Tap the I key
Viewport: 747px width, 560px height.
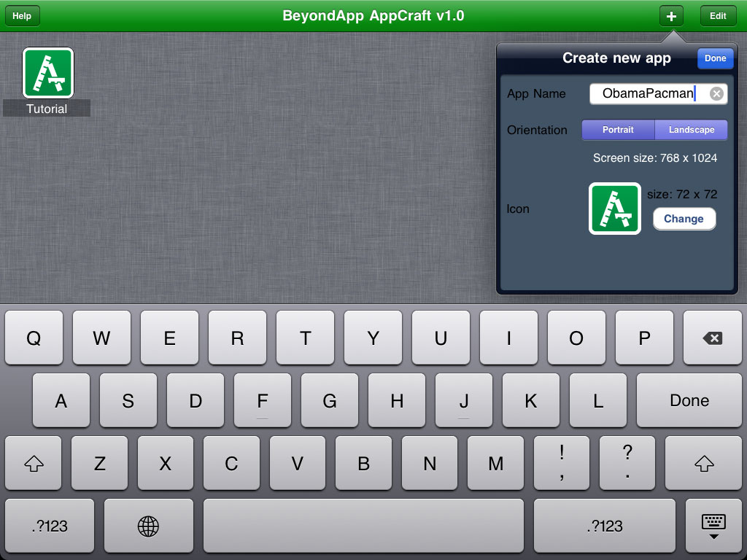pyautogui.click(x=508, y=338)
